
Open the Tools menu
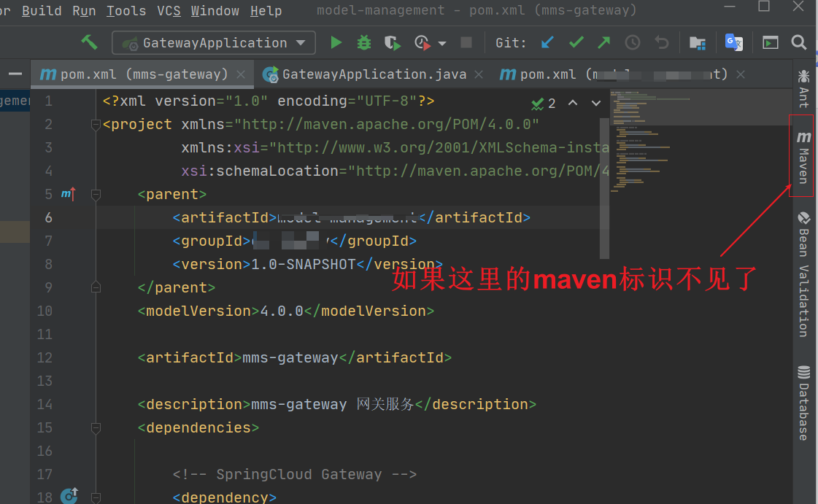(x=126, y=11)
